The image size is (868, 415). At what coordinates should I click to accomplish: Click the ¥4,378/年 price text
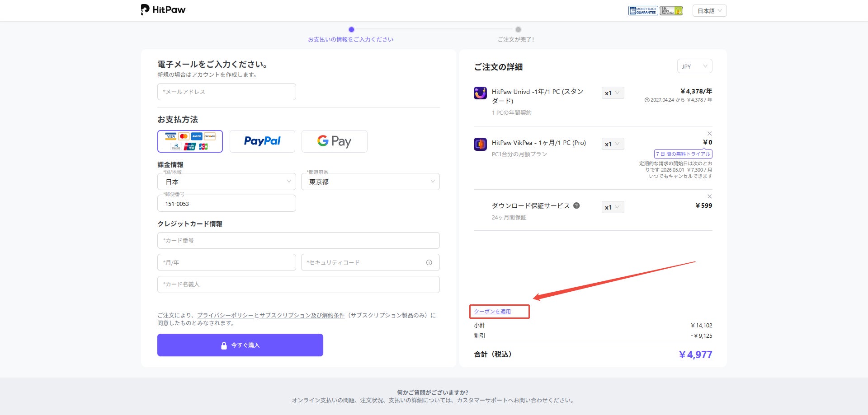point(696,91)
